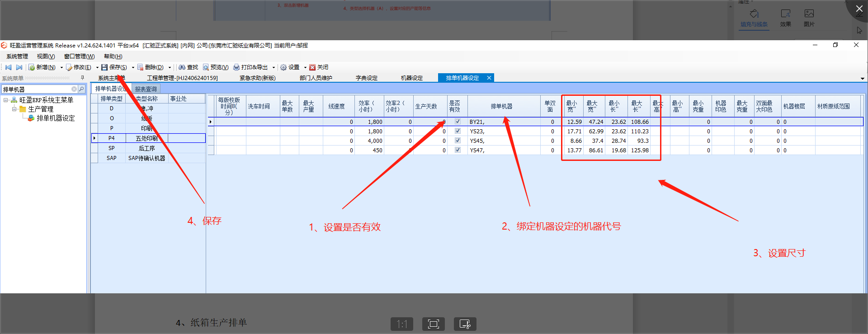Close the 排单机器设定 tab via its X
The width and height of the screenshot is (868, 334).
pyautogui.click(x=489, y=78)
